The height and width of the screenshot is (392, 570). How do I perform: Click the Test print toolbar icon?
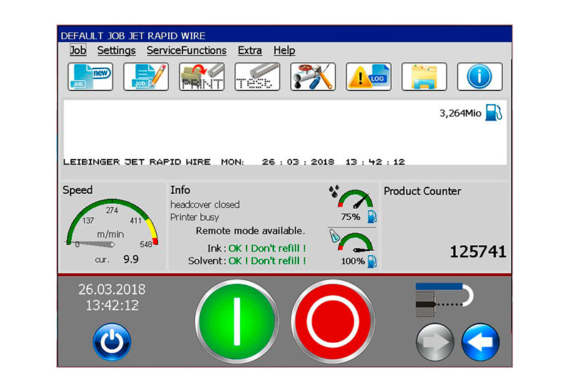pyautogui.click(x=257, y=77)
